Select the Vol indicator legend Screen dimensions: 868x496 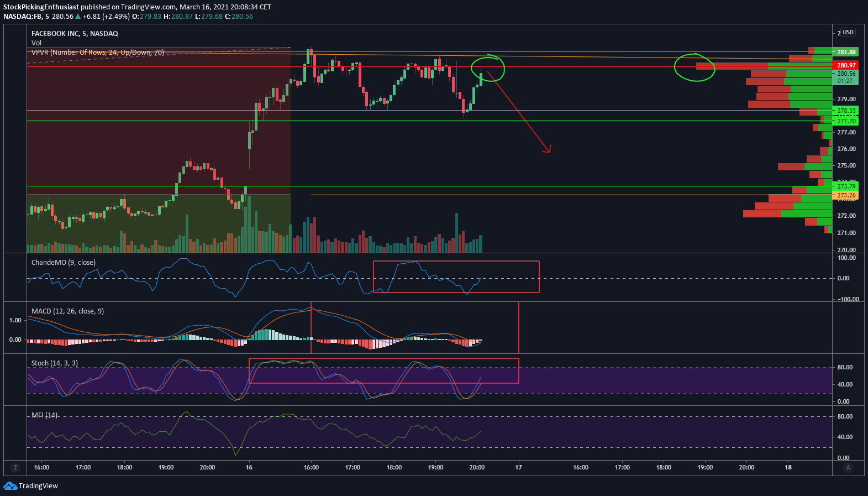click(36, 43)
